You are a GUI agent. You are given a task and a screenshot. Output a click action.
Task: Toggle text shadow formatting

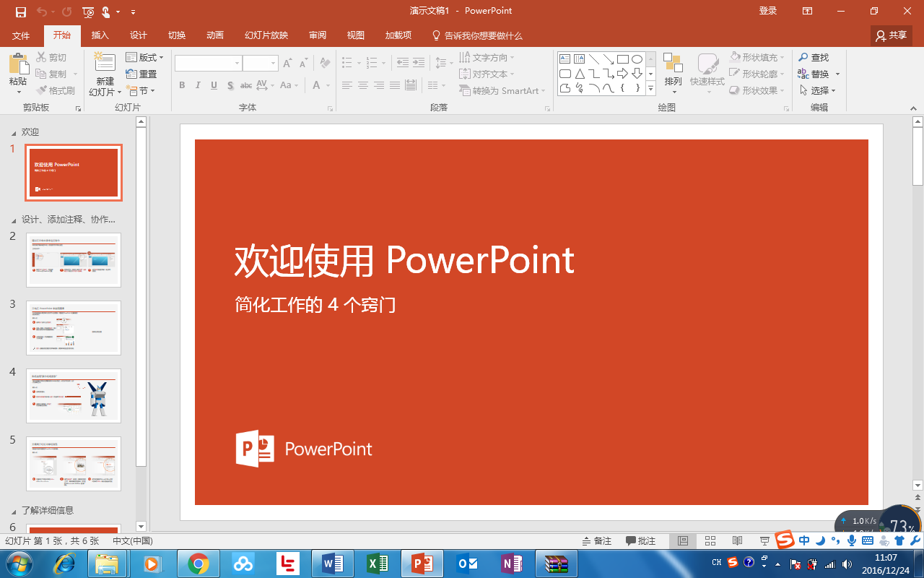(x=230, y=85)
